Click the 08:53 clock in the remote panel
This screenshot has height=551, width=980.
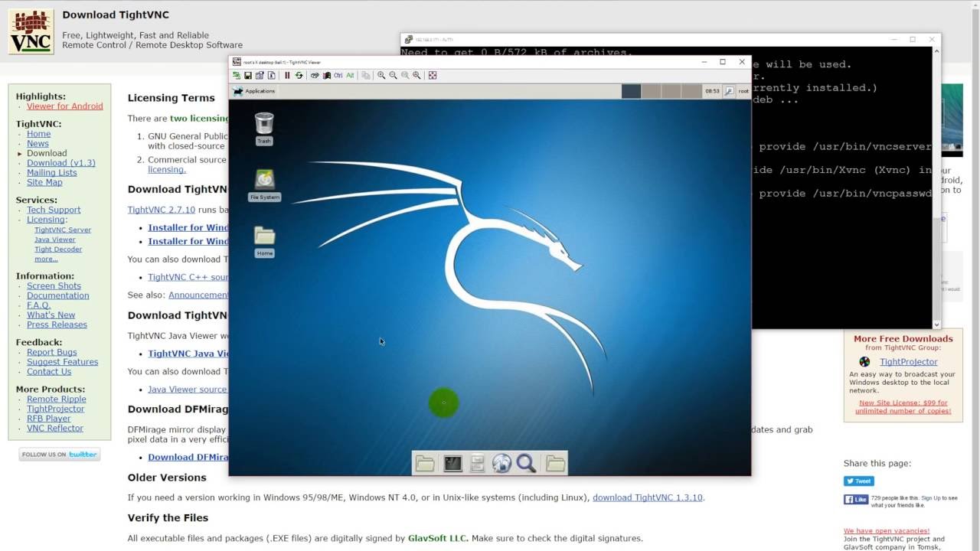coord(712,91)
